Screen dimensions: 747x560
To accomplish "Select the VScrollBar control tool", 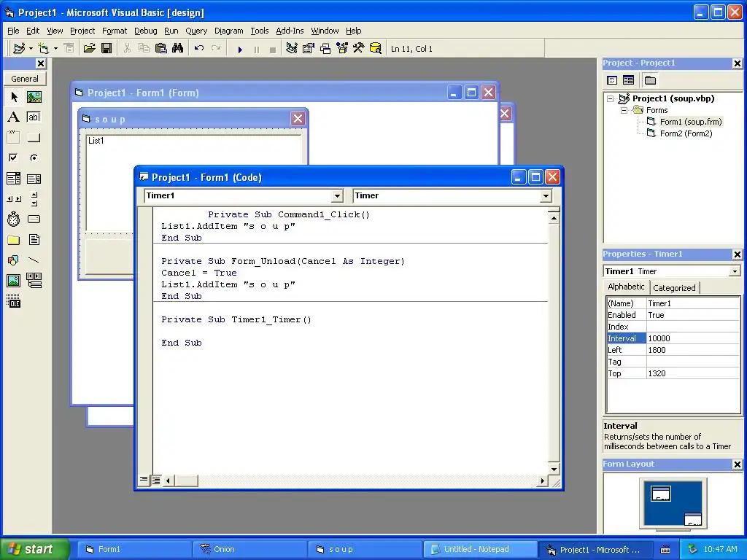I will (34, 198).
